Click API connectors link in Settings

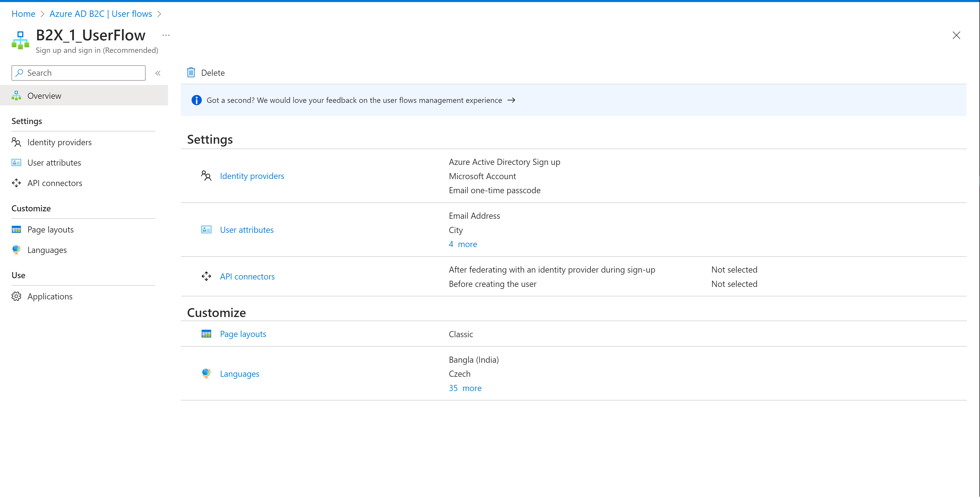click(x=247, y=277)
